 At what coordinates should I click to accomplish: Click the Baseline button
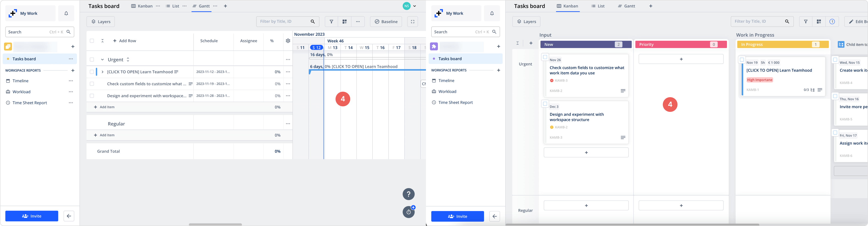pyautogui.click(x=386, y=22)
